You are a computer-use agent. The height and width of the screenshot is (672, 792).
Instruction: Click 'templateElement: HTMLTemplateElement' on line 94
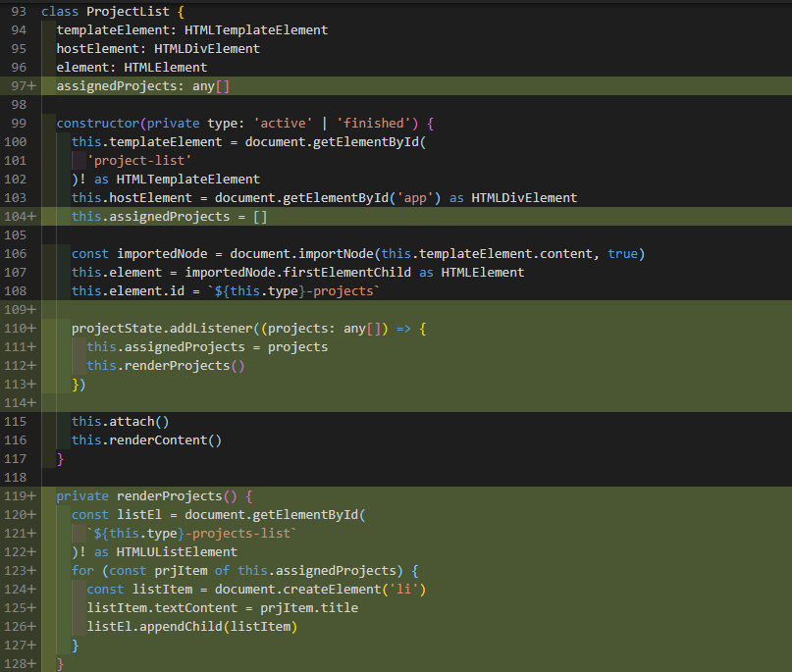pos(192,30)
